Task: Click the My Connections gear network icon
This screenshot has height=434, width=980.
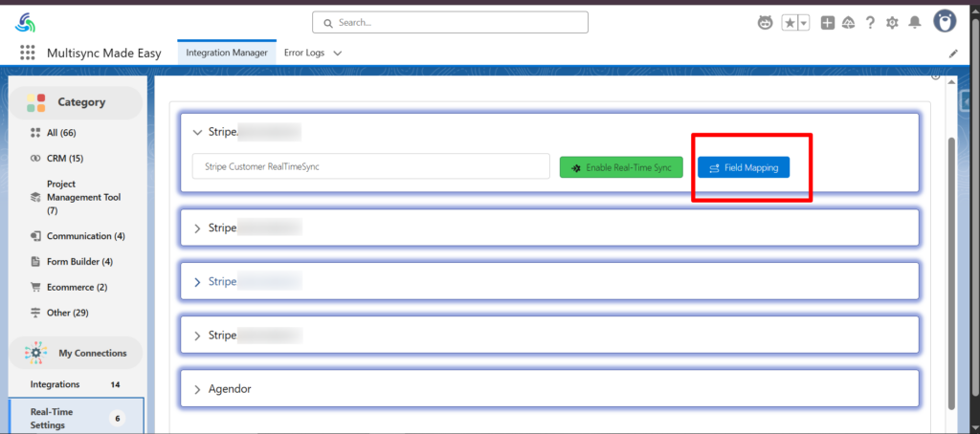Action: [x=36, y=354]
